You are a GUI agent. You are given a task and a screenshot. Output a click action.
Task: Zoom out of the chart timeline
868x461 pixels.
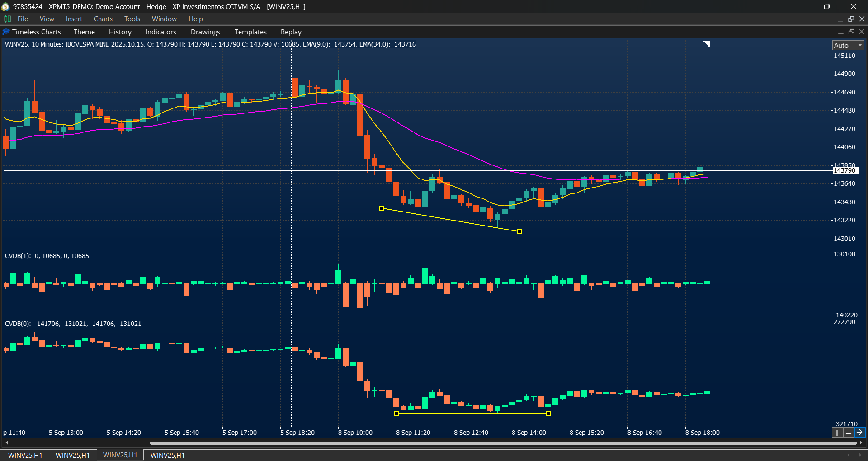(x=849, y=433)
